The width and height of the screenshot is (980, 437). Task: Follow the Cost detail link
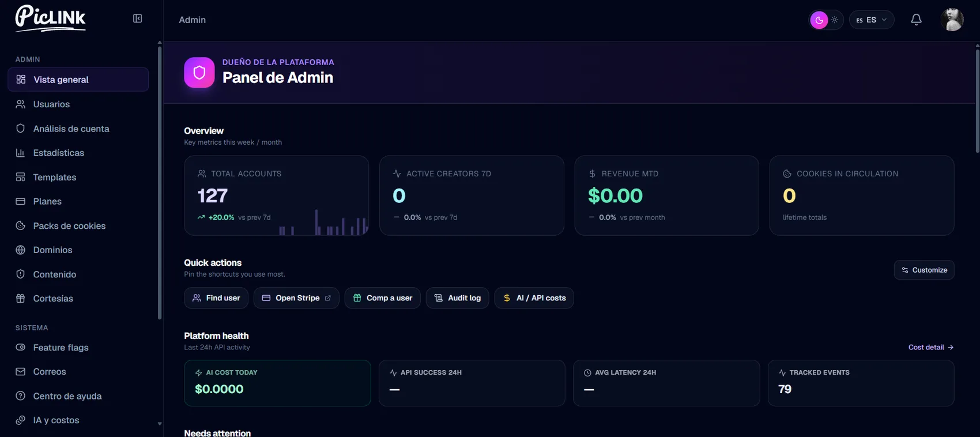click(x=931, y=347)
